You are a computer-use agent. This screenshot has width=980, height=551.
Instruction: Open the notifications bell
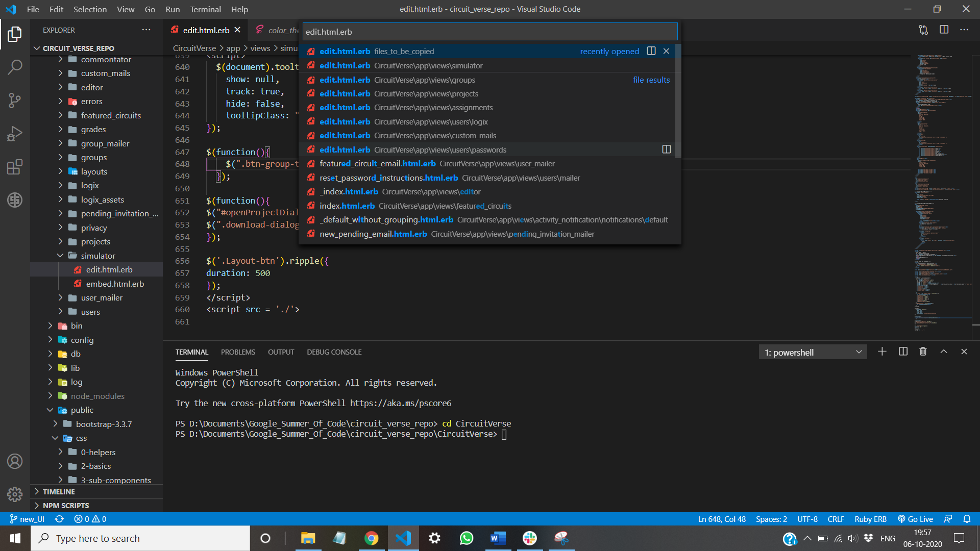click(968, 519)
